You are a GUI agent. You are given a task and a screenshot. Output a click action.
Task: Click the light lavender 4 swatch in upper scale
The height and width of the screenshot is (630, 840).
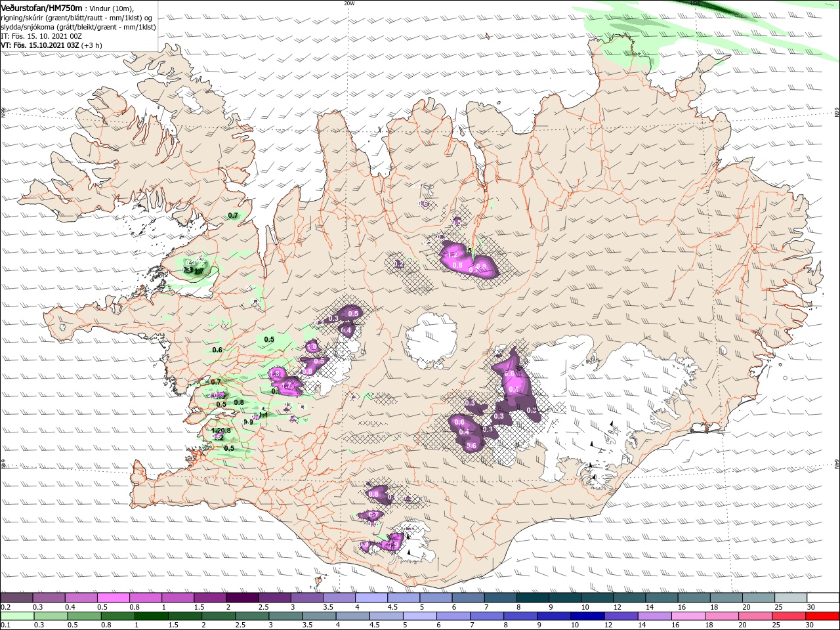tap(371, 598)
